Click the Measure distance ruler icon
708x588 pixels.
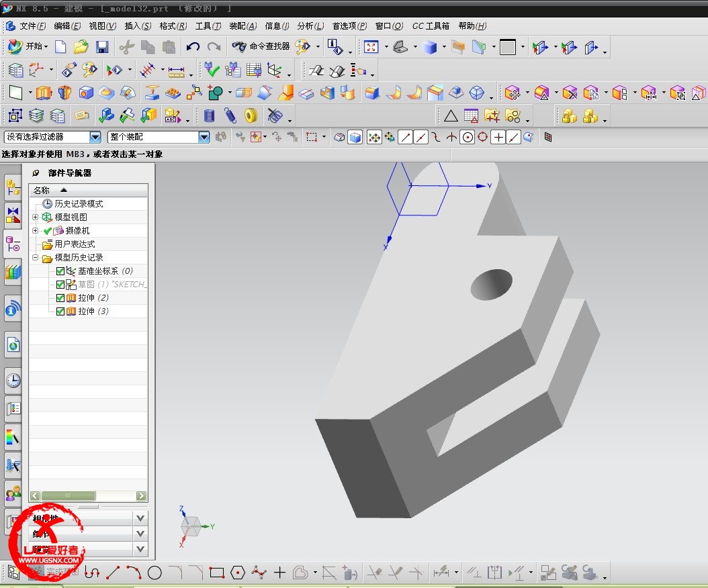176,71
